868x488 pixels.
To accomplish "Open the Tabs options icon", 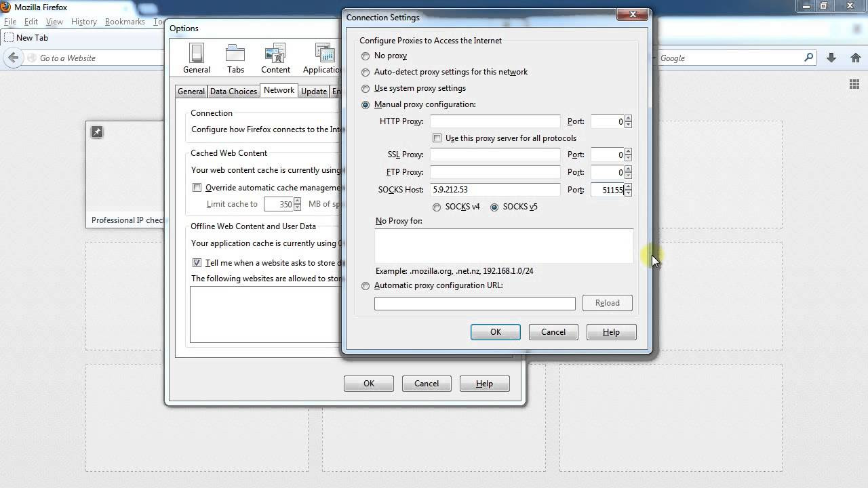I will pos(235,58).
